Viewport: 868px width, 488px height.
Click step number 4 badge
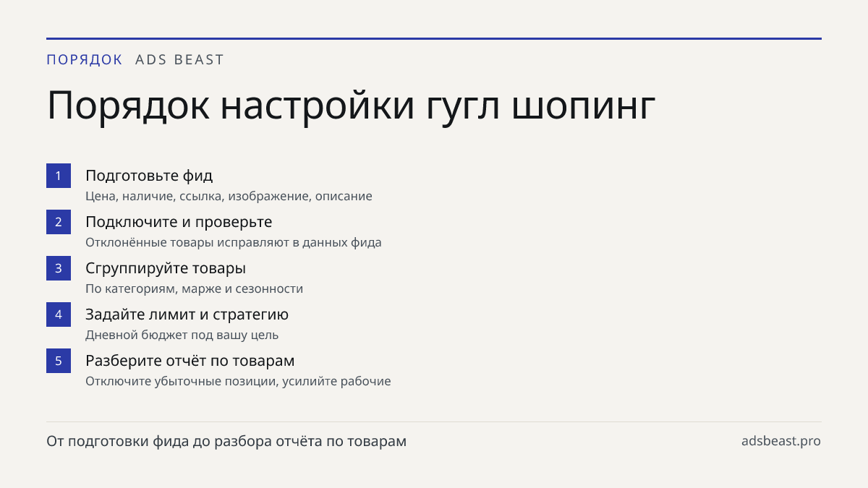(59, 314)
